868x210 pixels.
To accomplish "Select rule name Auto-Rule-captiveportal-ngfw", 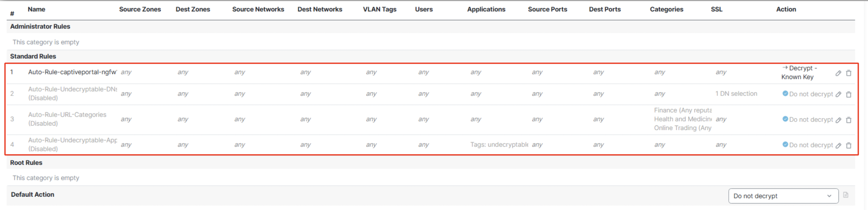I will tap(73, 72).
